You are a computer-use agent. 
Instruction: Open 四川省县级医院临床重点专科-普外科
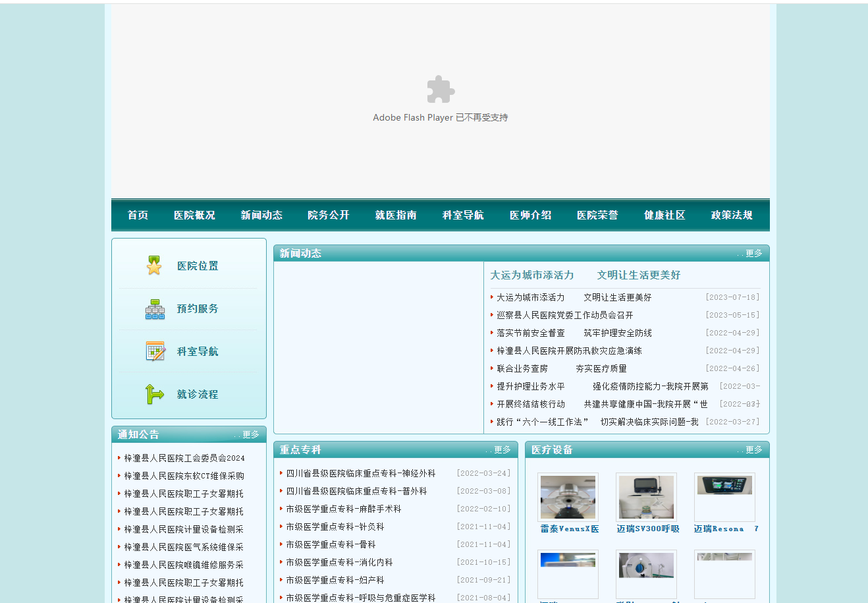(x=356, y=491)
